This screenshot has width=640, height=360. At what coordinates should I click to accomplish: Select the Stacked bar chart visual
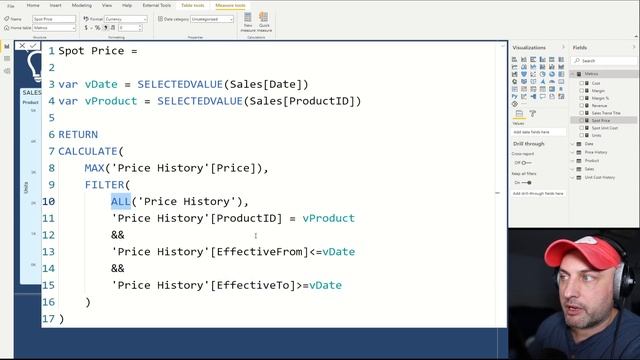coord(514,60)
